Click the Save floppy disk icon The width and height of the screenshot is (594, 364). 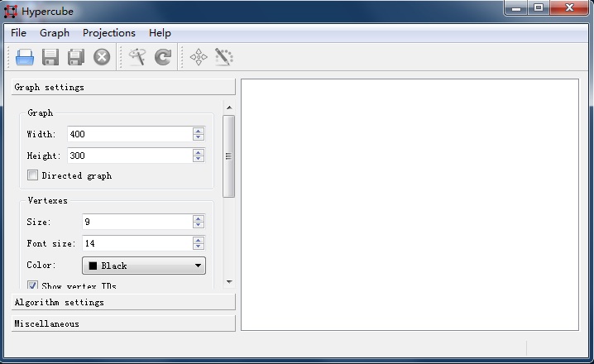coord(50,57)
